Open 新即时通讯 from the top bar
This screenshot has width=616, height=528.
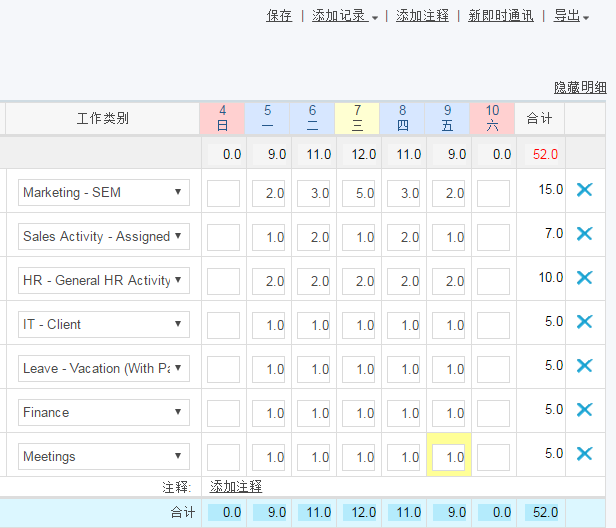tap(500, 16)
